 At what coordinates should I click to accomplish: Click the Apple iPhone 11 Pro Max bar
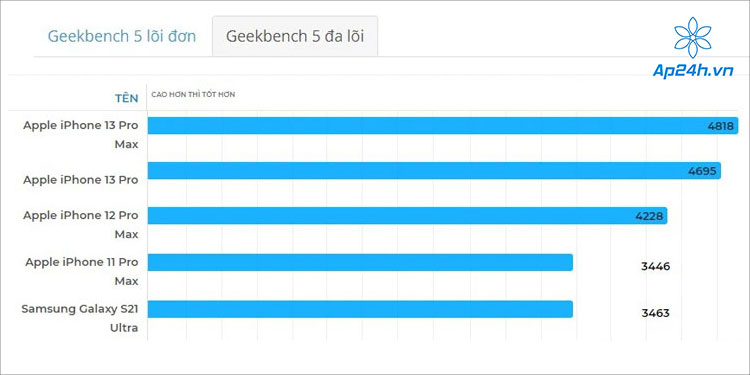(360, 263)
